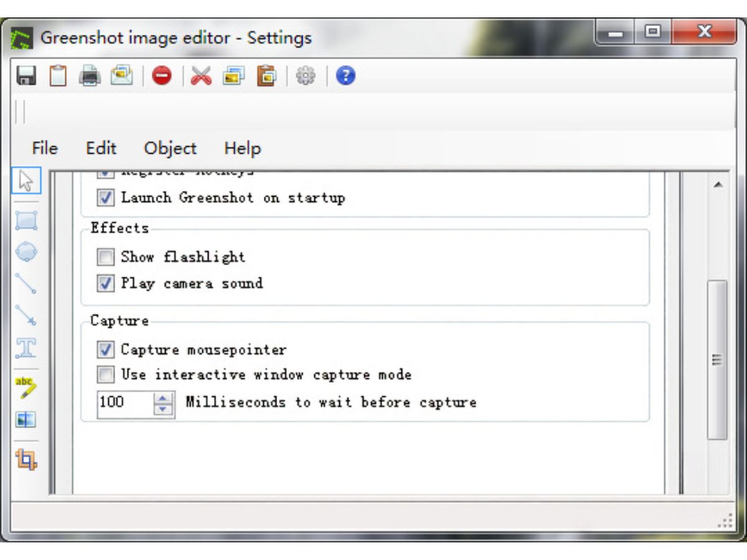Select the Draw line tool
Image resolution: width=747 pixels, height=560 pixels.
click(x=26, y=283)
